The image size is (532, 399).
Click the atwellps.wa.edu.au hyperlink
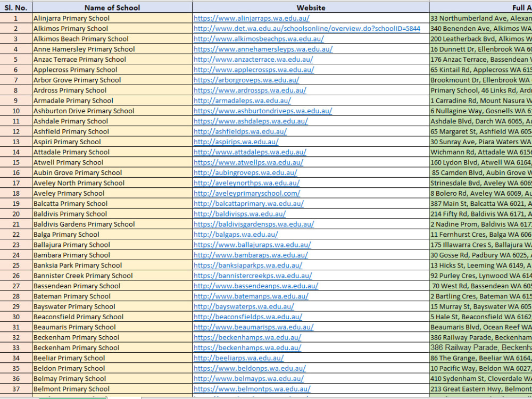coord(248,162)
